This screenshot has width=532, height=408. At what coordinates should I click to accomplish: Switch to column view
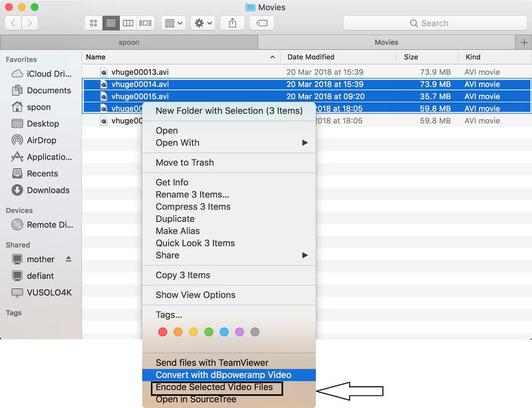pos(127,23)
